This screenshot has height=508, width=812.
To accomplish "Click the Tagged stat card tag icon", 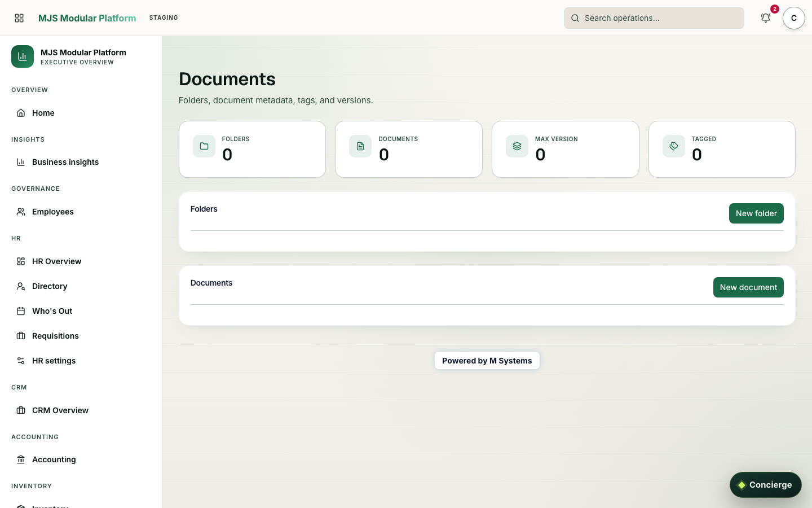I will [674, 146].
